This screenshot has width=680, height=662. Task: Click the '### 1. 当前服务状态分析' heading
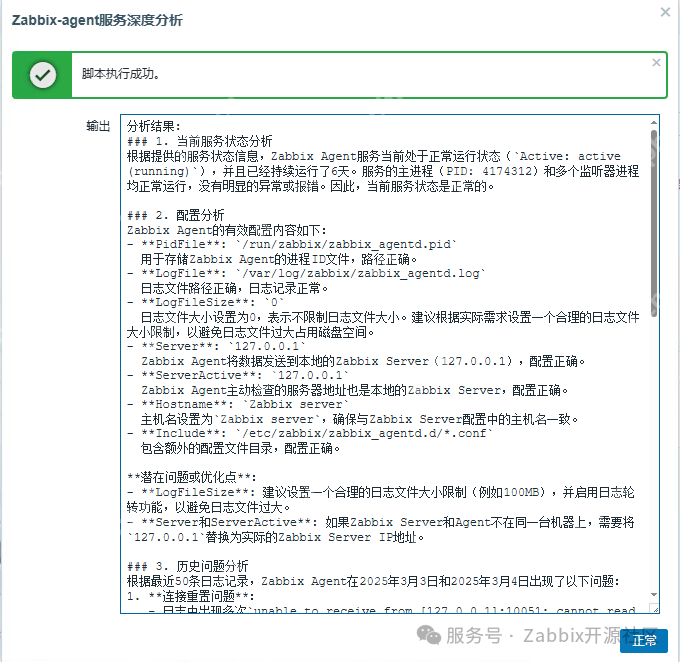point(199,141)
